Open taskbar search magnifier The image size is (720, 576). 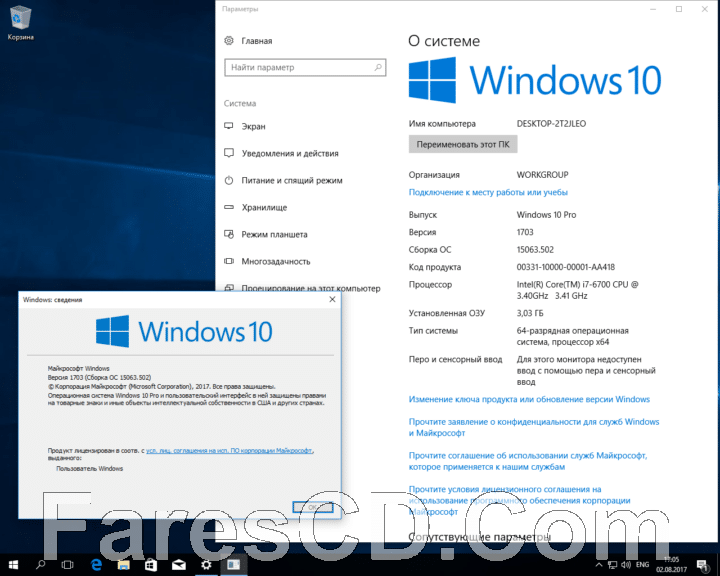pyautogui.click(x=40, y=565)
